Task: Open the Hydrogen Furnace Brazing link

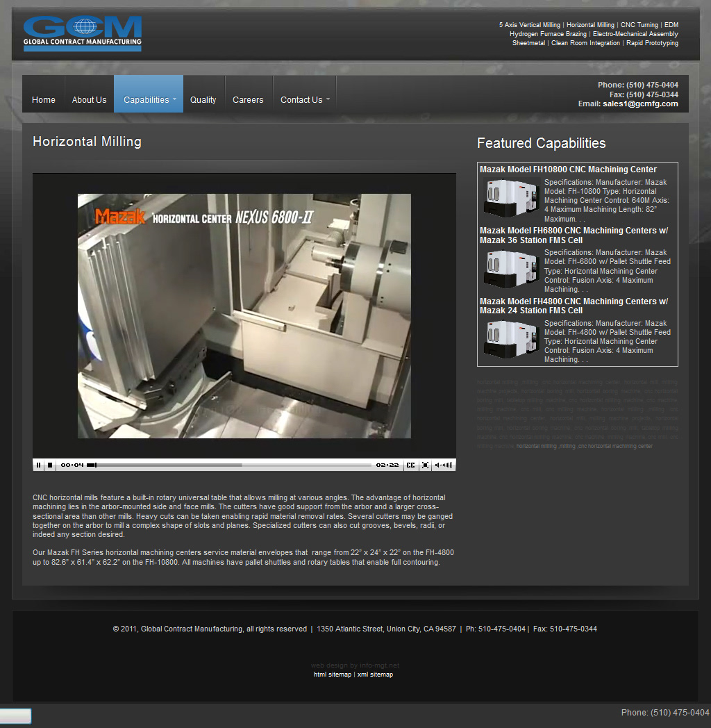Action: (x=548, y=34)
